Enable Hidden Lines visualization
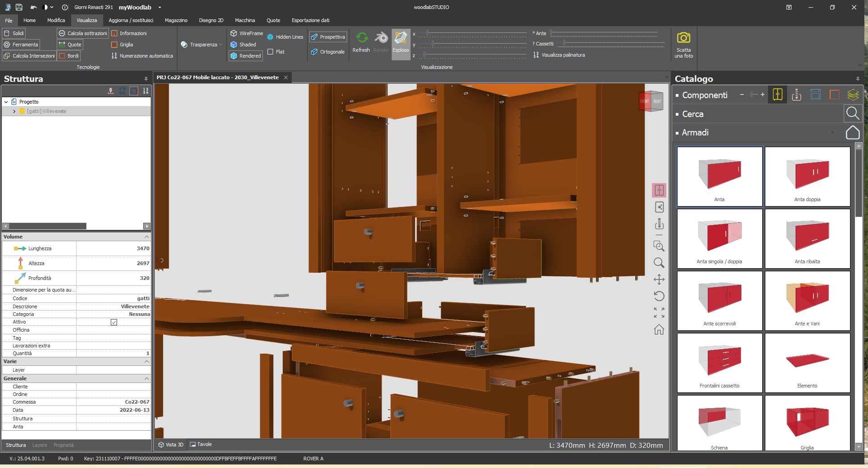This screenshot has height=468, width=868. [285, 36]
